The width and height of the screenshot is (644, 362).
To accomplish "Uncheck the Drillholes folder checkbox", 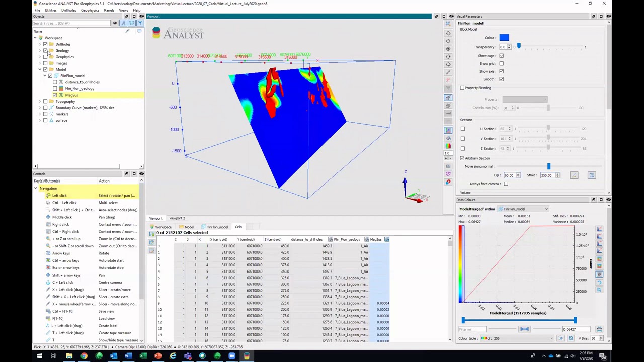I will [45, 44].
